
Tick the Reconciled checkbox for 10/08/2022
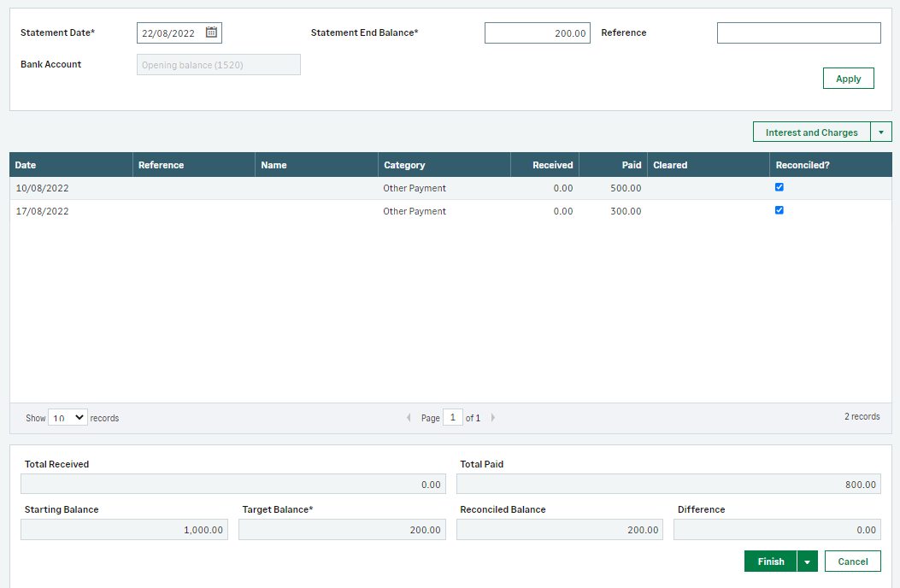click(x=779, y=187)
